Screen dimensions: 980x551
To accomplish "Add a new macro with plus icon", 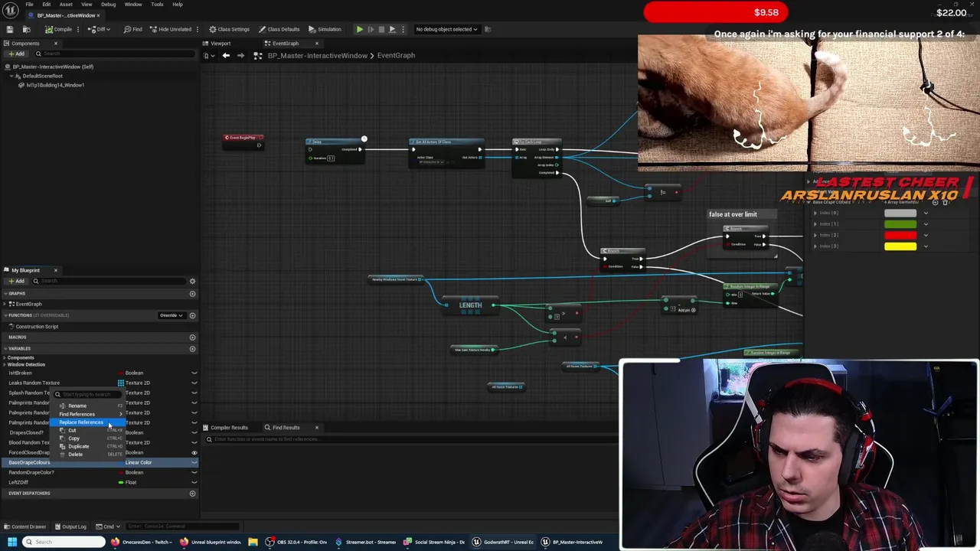I will tap(192, 337).
